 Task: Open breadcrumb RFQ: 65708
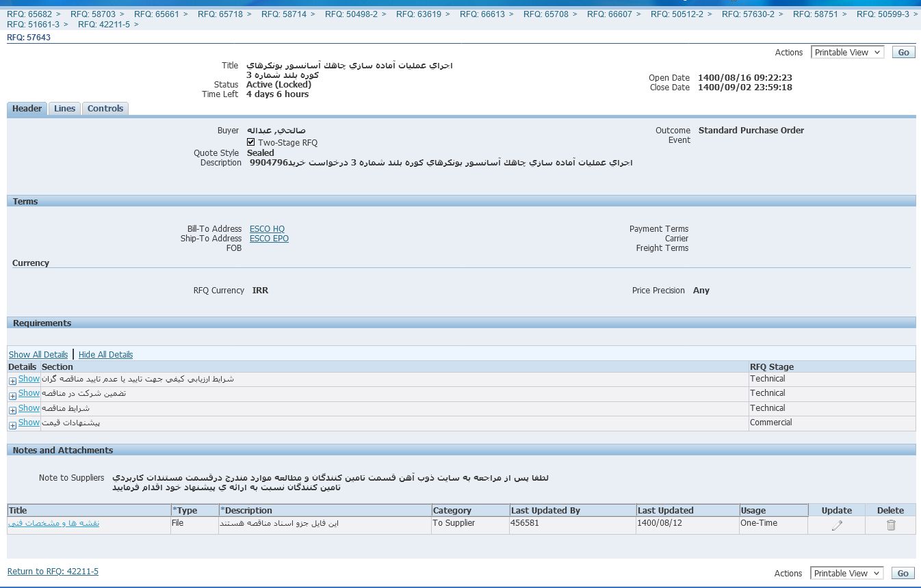click(x=546, y=14)
